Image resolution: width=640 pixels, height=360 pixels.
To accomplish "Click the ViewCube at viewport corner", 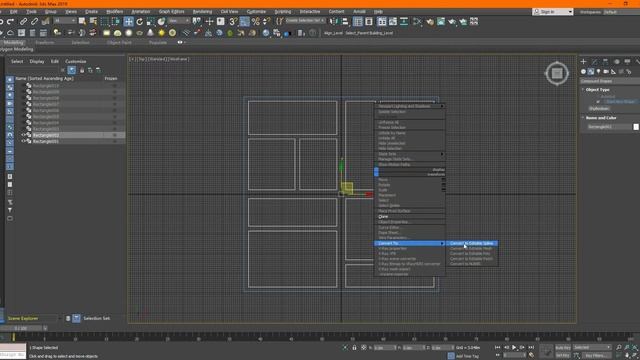I will (x=557, y=73).
